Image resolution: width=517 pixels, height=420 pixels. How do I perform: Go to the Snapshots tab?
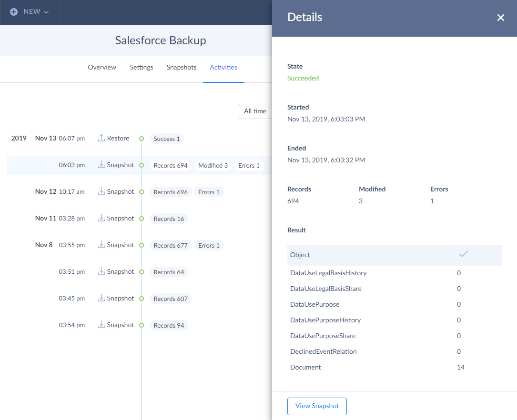[182, 67]
